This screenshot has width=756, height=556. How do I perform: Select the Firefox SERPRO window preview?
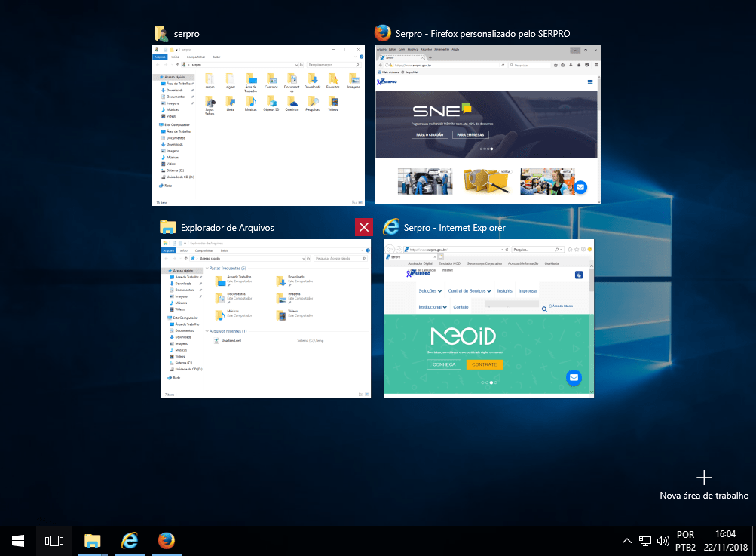[488, 124]
